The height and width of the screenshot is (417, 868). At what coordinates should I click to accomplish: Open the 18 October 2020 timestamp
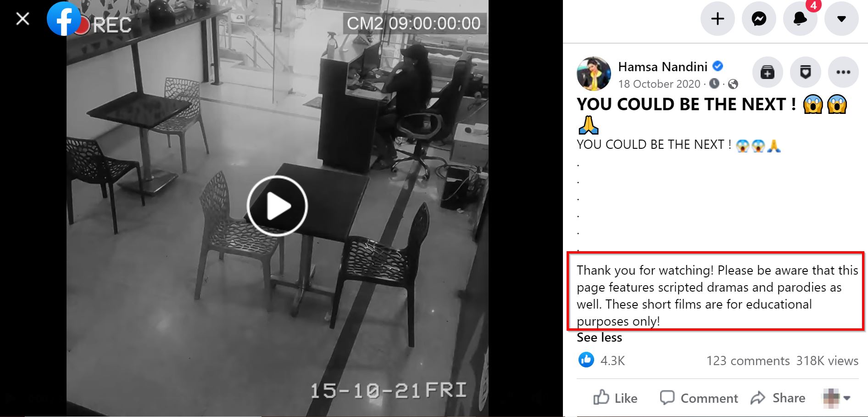coord(659,84)
